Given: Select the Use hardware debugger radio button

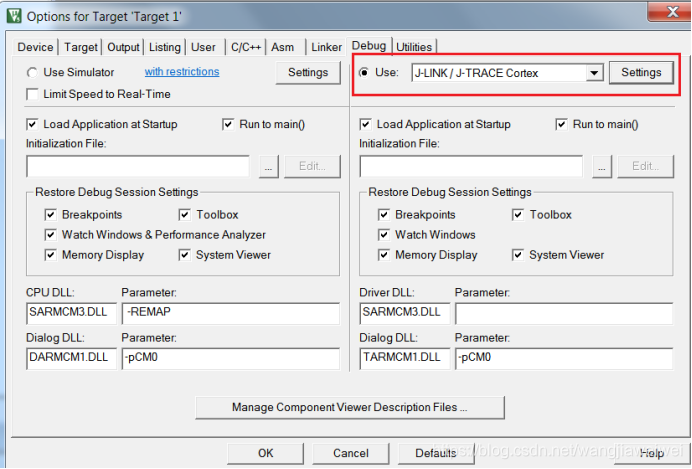Looking at the screenshot, I should click(364, 72).
